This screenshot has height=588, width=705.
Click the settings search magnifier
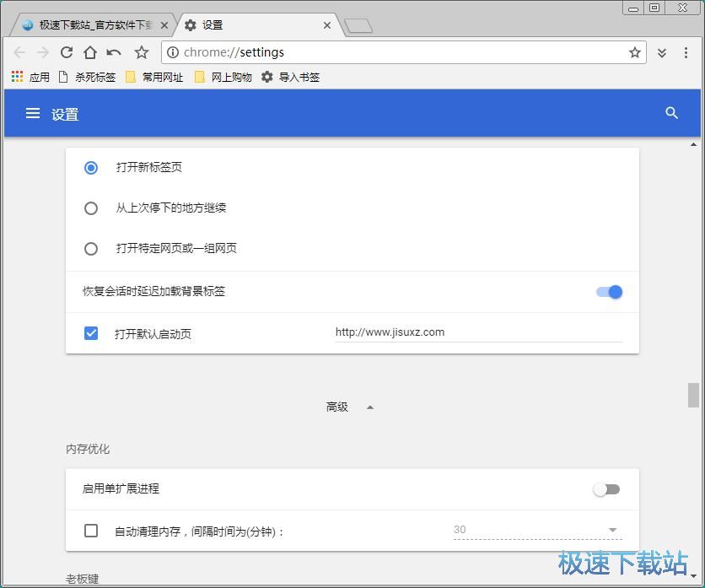click(671, 113)
